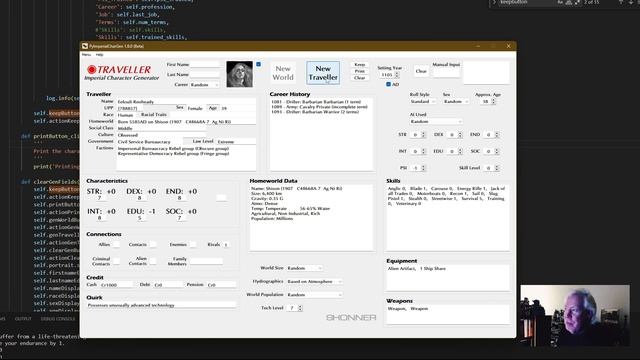Click the Government field
Image resolution: width=640 pixels, height=360 pixels.
149,142
